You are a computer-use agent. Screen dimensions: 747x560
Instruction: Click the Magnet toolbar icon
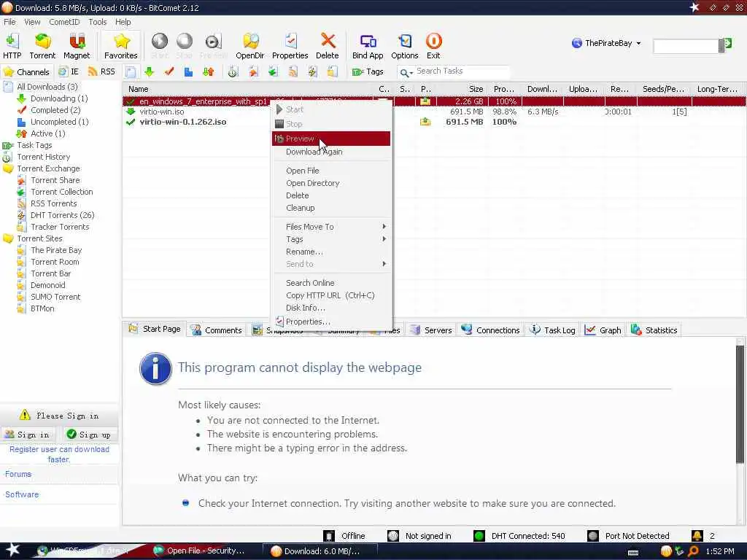point(77,46)
